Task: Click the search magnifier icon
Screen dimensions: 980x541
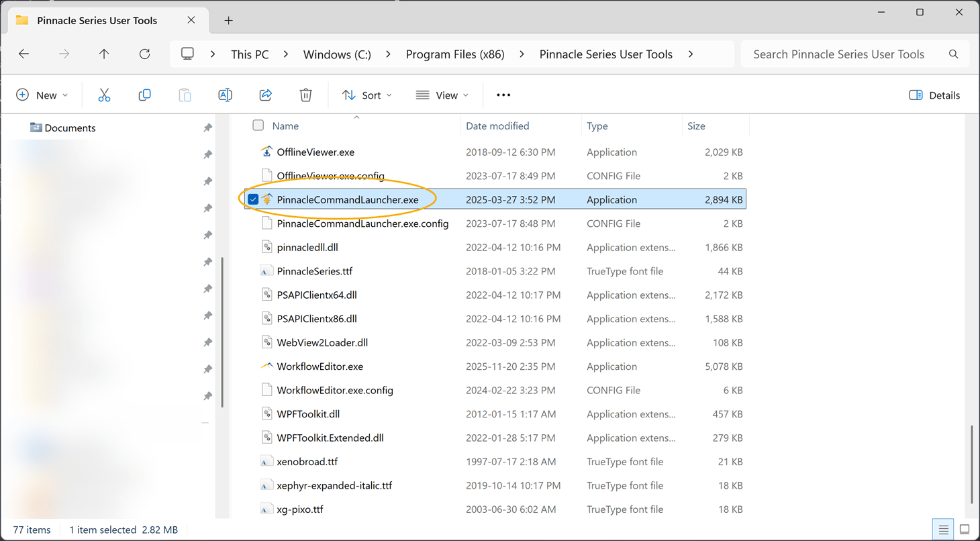Action: [953, 54]
